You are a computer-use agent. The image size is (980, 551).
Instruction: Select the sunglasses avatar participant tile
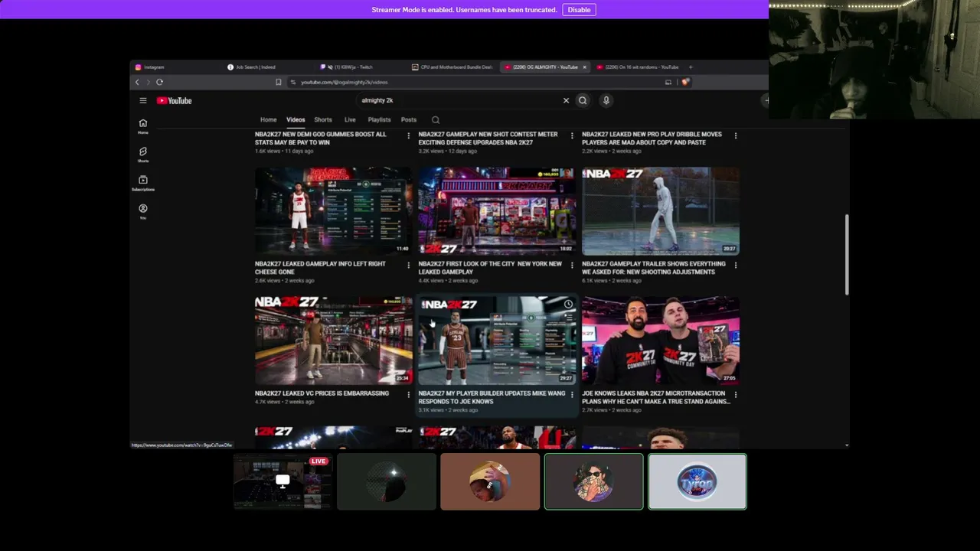click(593, 481)
